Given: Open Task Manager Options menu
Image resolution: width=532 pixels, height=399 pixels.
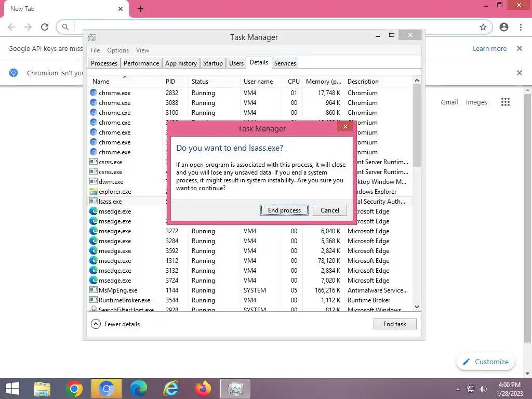Looking at the screenshot, I should coord(118,50).
